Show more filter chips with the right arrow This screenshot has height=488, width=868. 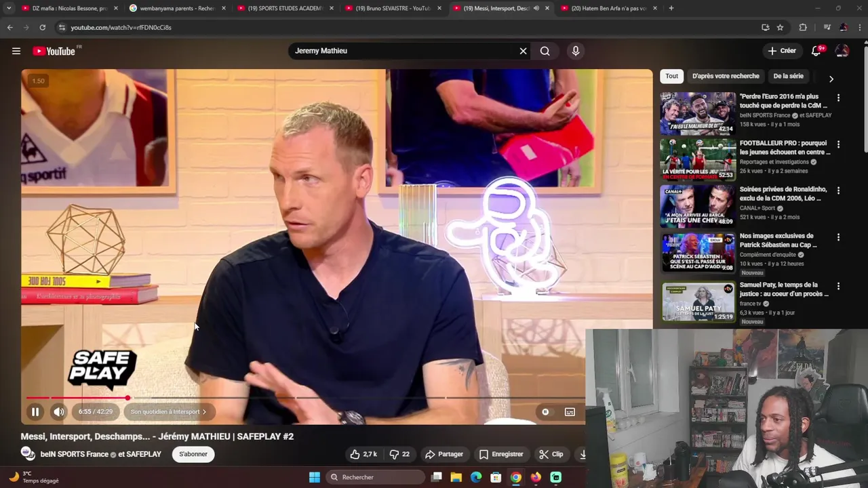coord(831,79)
